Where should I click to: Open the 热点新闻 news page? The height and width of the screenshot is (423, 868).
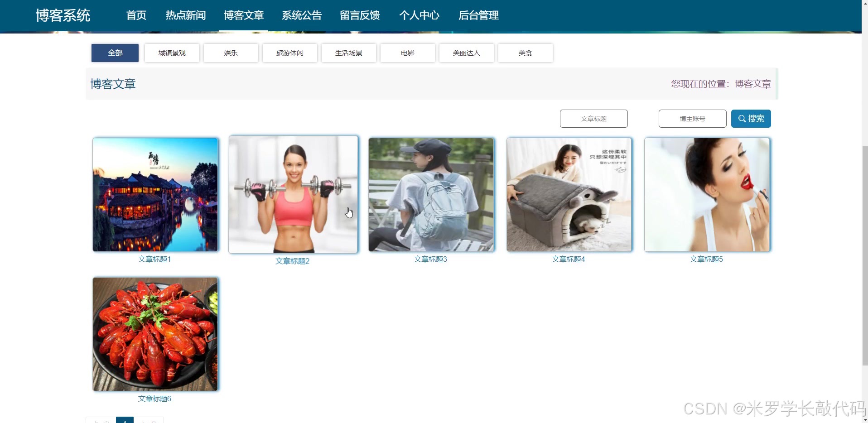185,15
